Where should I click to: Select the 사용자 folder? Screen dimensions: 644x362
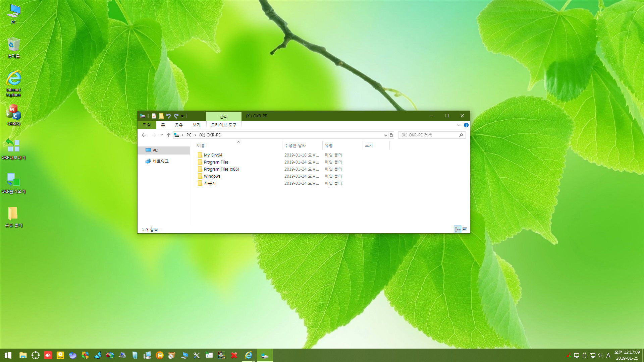210,183
